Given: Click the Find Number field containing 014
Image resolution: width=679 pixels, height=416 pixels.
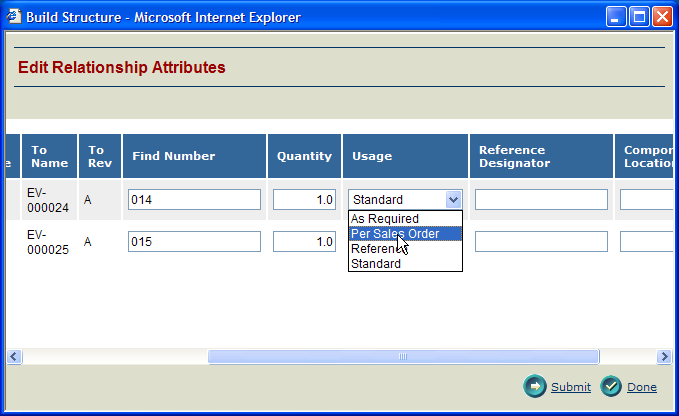Looking at the screenshot, I should coord(194,200).
